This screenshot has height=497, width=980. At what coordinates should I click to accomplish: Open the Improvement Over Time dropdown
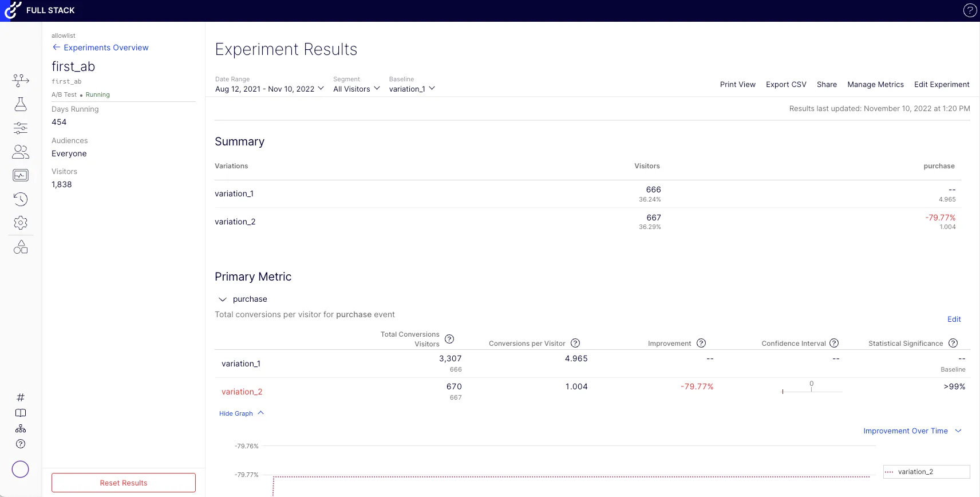[912, 431]
